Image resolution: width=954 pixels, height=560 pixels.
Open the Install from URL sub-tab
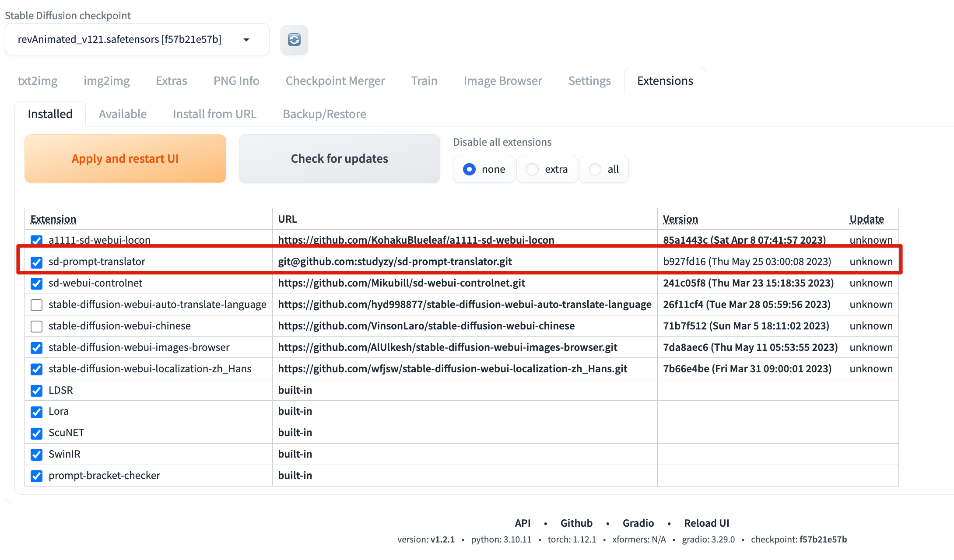[215, 114]
